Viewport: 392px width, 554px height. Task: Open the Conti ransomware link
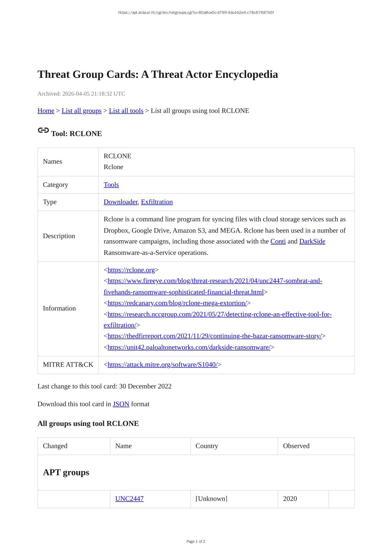click(278, 241)
